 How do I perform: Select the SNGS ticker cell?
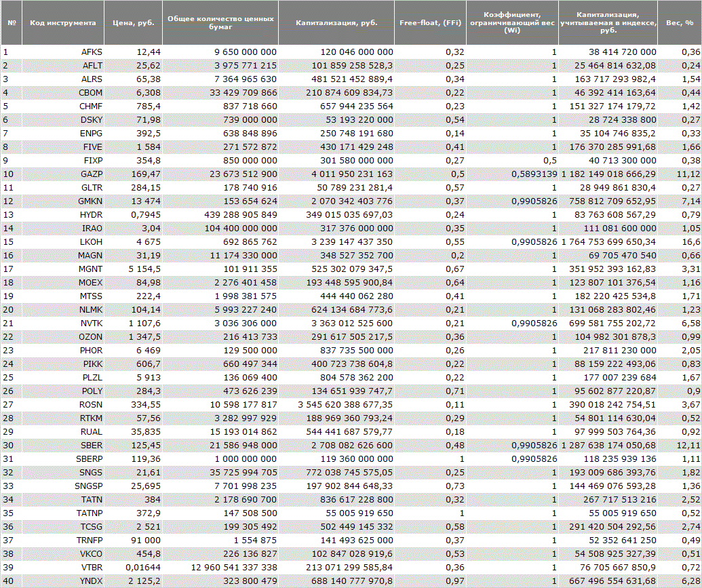point(63,473)
